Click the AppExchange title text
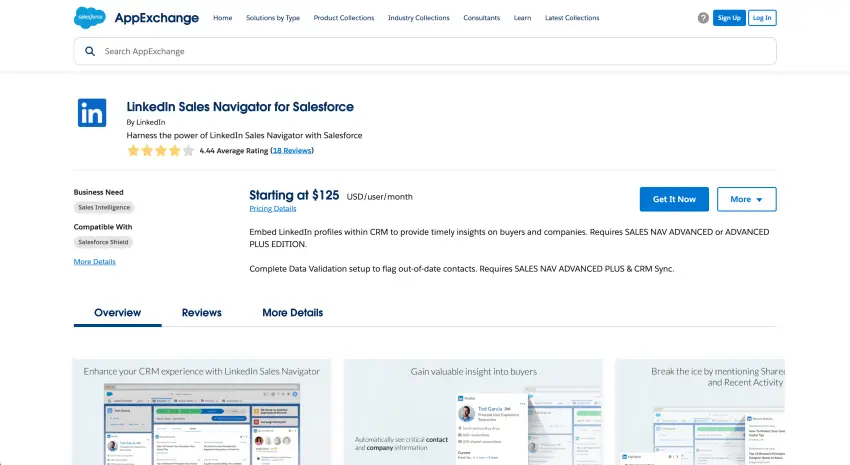 point(157,18)
